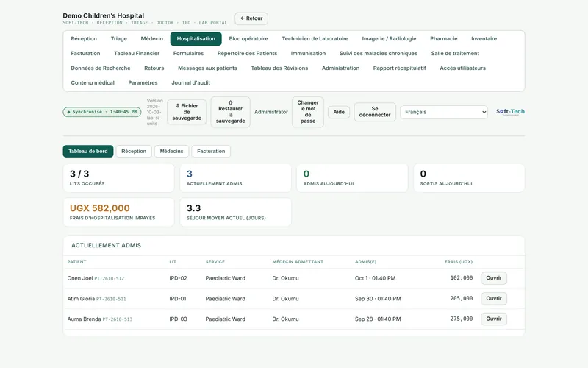Open Atim Gloria's admission record
The image size is (588, 368).
click(494, 299)
